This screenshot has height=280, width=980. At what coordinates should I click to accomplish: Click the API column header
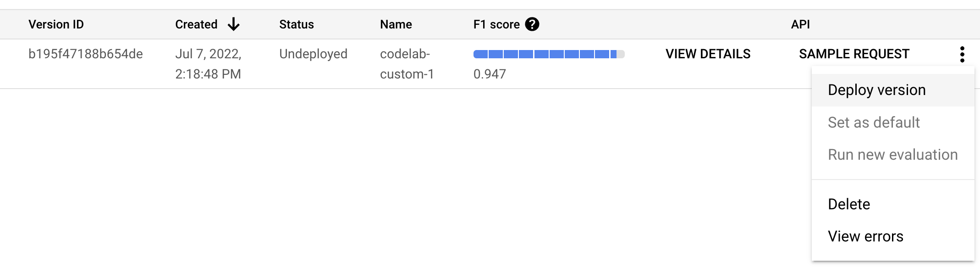coord(800,24)
